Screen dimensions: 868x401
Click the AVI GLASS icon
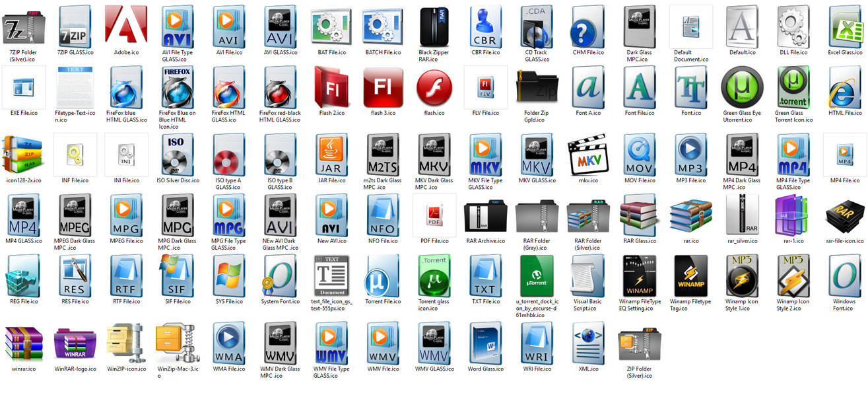click(279, 25)
